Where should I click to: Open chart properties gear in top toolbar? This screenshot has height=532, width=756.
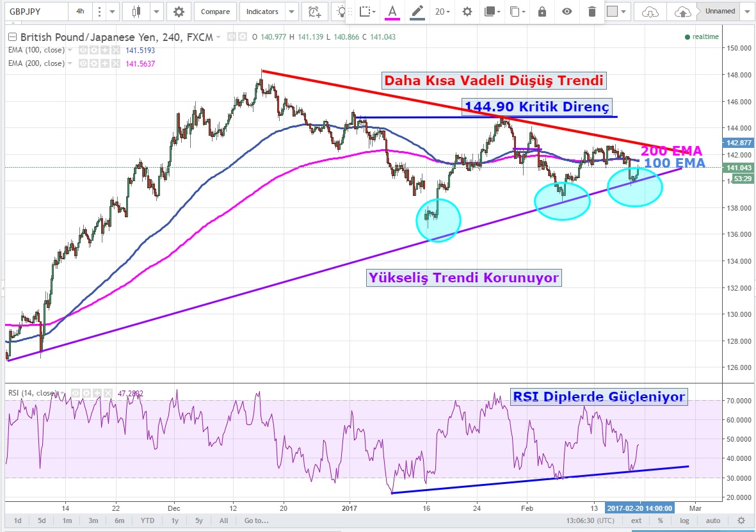(179, 12)
